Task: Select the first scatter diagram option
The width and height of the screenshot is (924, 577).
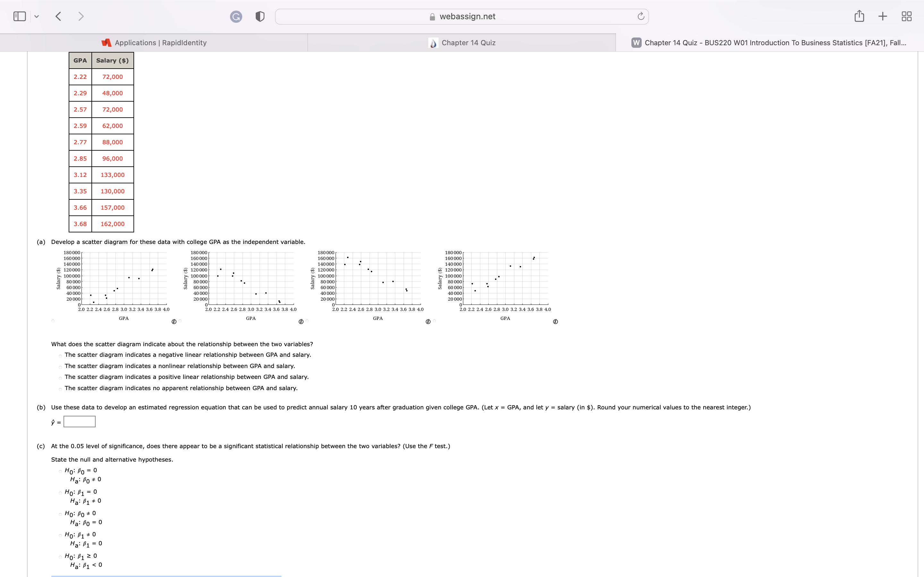Action: 53,321
